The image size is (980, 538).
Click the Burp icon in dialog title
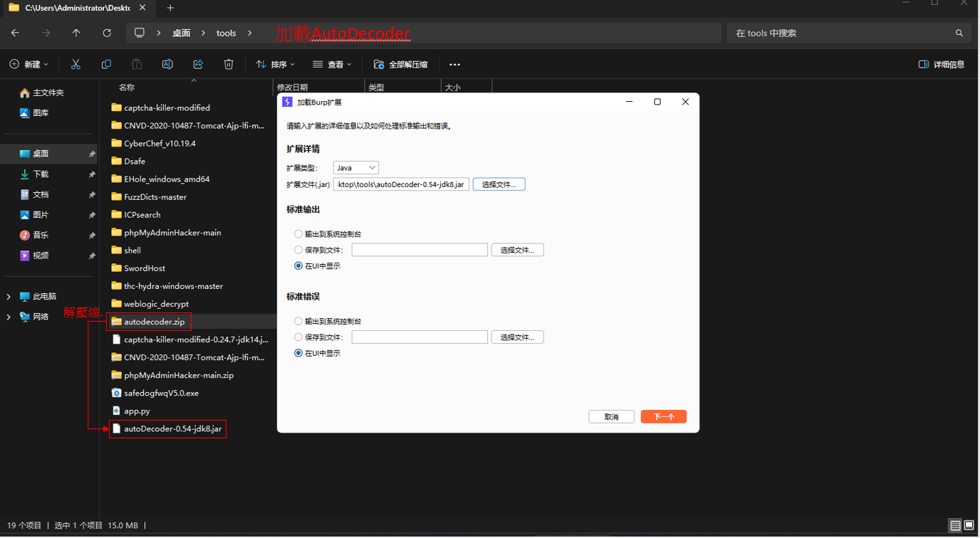287,102
